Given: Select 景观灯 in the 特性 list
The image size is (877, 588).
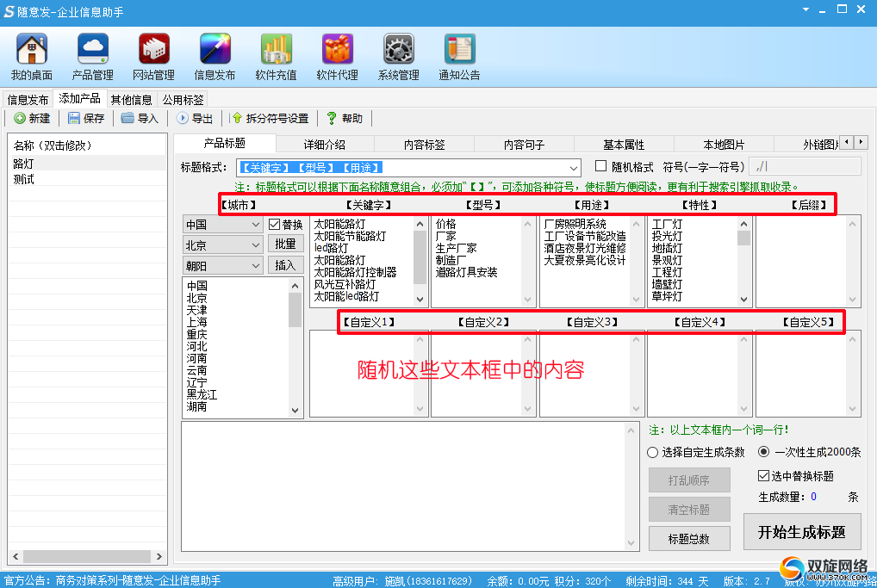Looking at the screenshot, I should pos(668,261).
